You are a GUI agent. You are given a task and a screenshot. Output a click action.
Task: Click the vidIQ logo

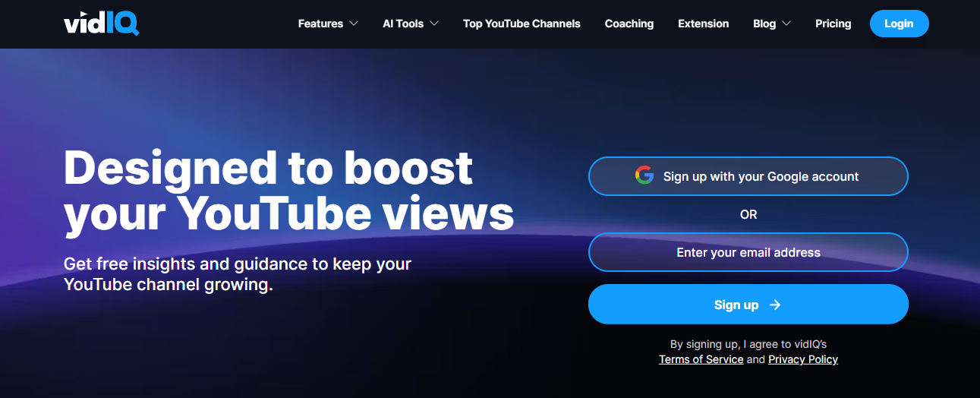101,24
